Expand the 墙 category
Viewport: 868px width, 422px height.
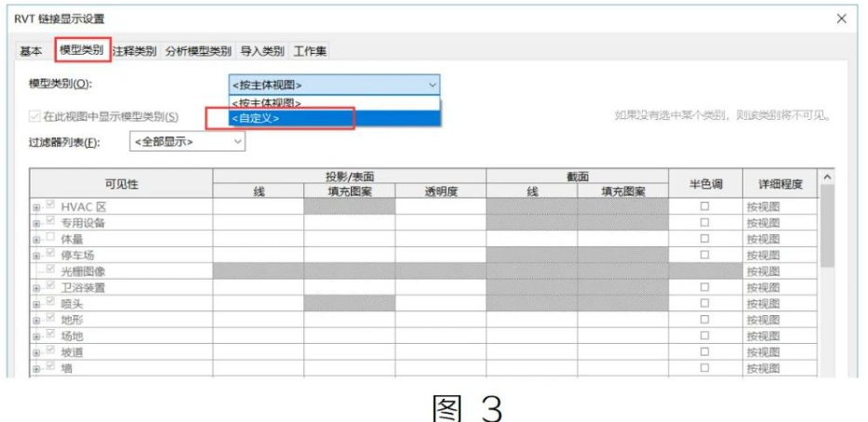point(36,368)
